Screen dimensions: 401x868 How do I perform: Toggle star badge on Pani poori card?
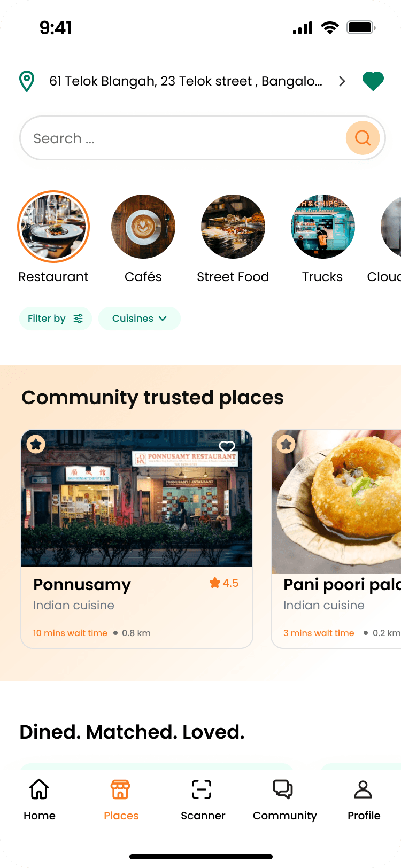click(x=286, y=444)
